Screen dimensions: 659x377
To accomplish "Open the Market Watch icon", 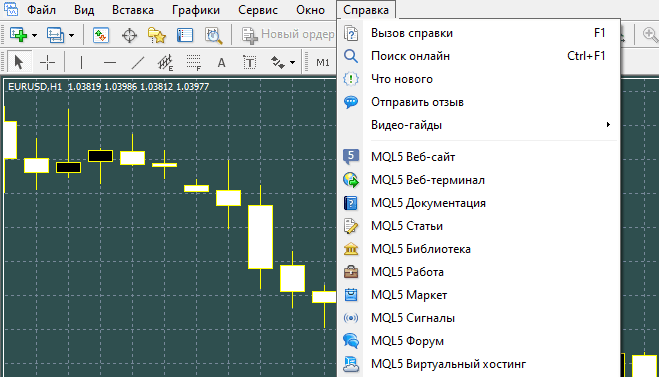I will 101,35.
